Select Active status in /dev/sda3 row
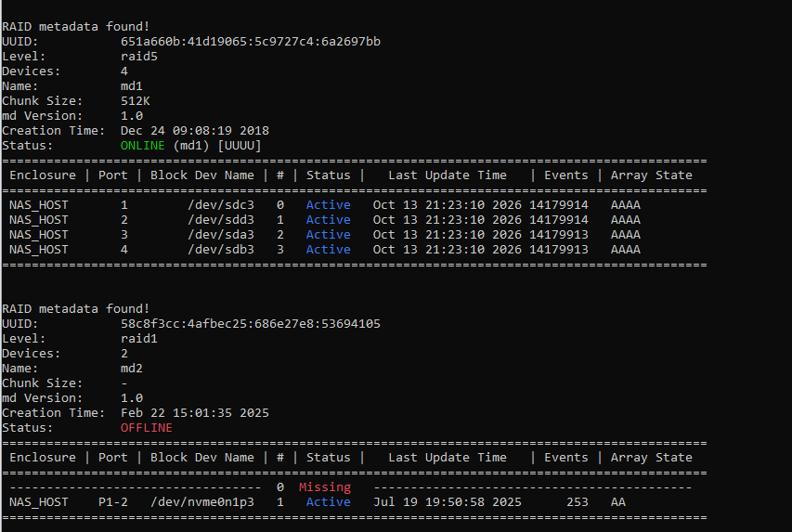Image resolution: width=792 pixels, height=532 pixels. (x=329, y=234)
